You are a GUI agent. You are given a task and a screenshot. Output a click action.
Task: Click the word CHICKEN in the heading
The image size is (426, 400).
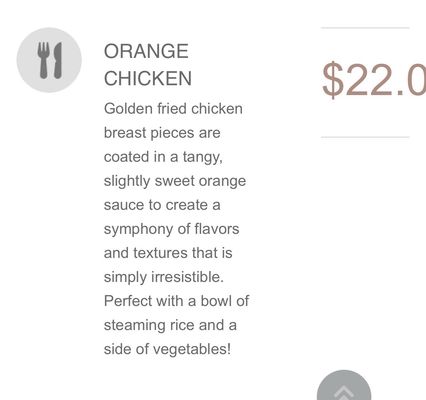tap(148, 78)
